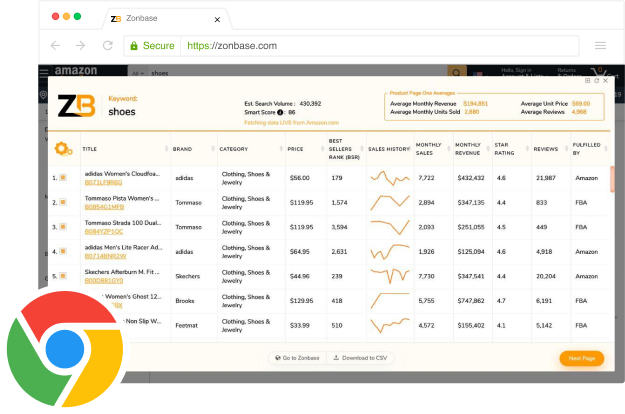Viewport: 625px width, 414px height.
Task: Refresh the Zonbase panel data
Action: pyautogui.click(x=596, y=80)
